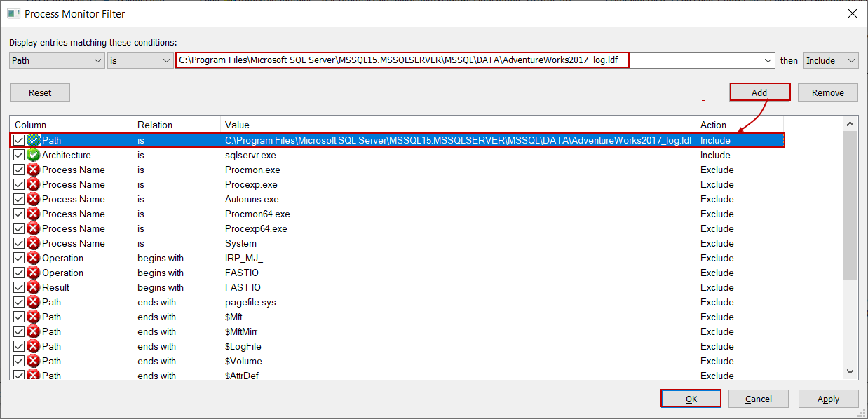Click the red exclude icon for System filter
Viewport: 868px width, 419px height.
32,242
